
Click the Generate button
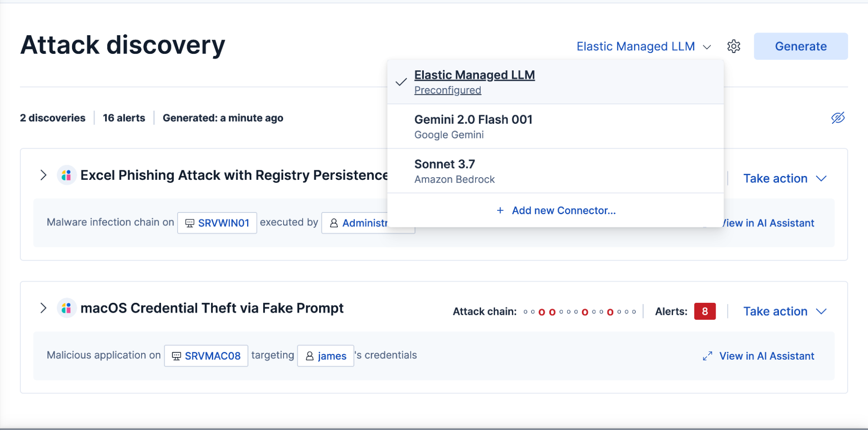pyautogui.click(x=801, y=46)
